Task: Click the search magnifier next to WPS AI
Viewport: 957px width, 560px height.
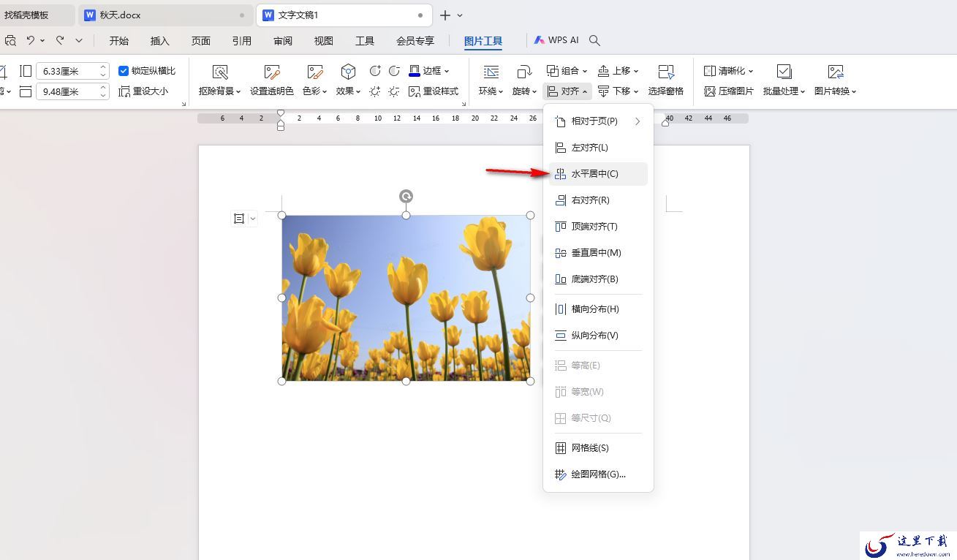Action: (x=594, y=40)
